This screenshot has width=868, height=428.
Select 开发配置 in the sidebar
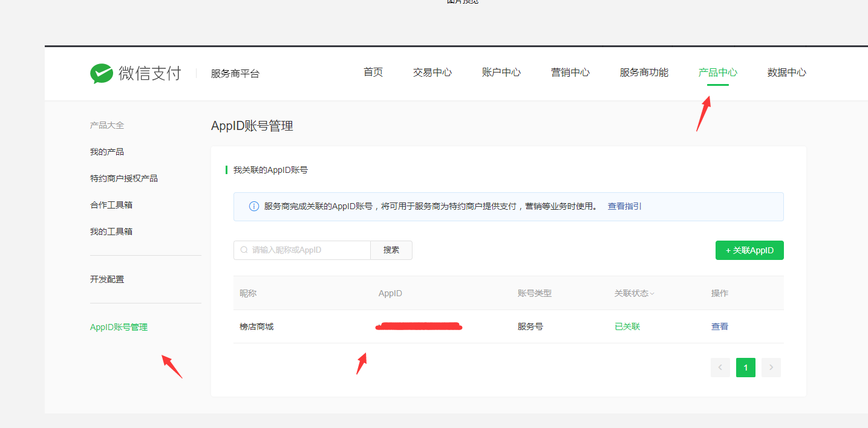[x=107, y=279]
